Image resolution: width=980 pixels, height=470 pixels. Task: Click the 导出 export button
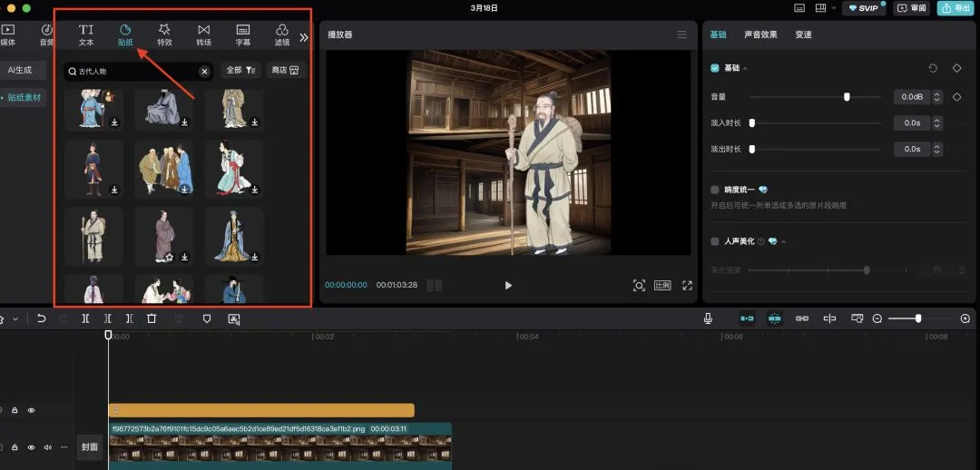click(957, 8)
